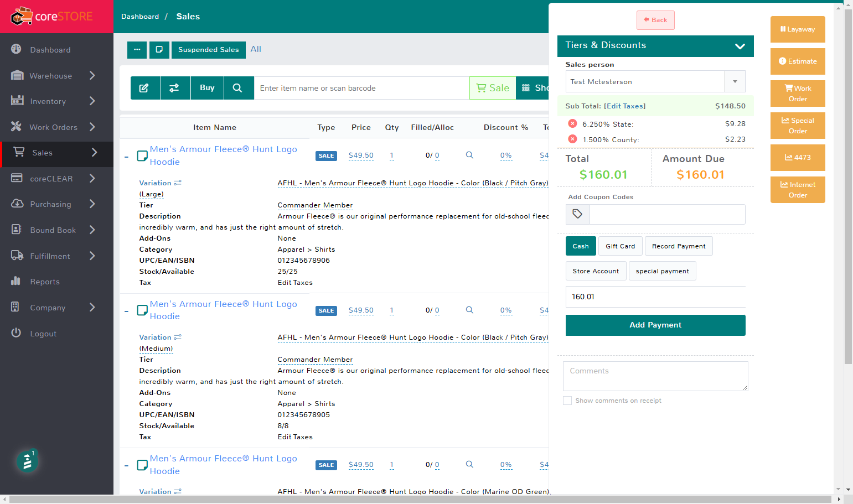Click the search magnifier toolbar icon

pyautogui.click(x=237, y=88)
